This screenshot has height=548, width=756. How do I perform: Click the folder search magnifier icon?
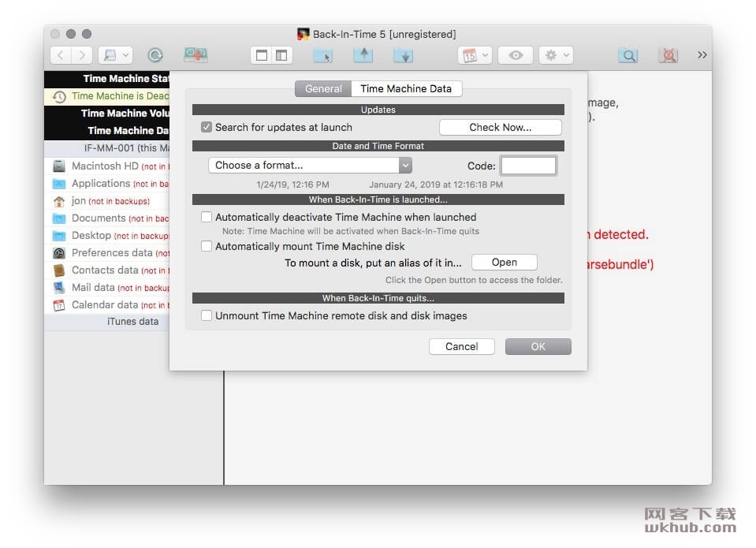pos(628,55)
